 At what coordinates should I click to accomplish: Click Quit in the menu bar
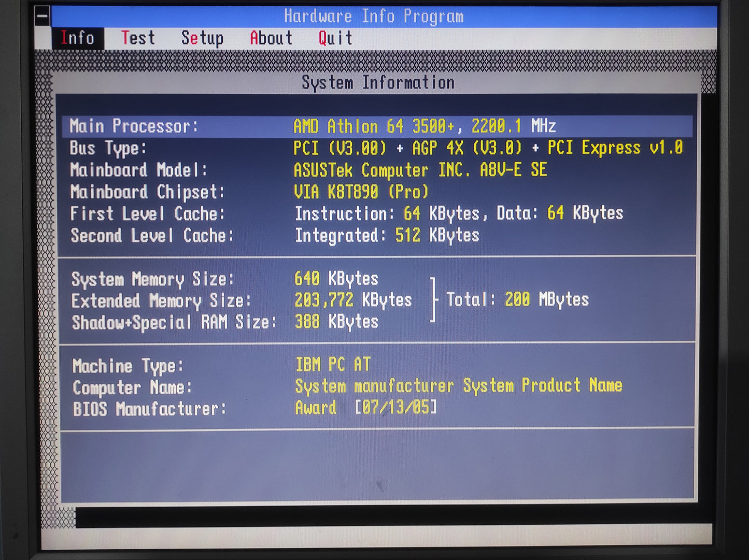335,38
